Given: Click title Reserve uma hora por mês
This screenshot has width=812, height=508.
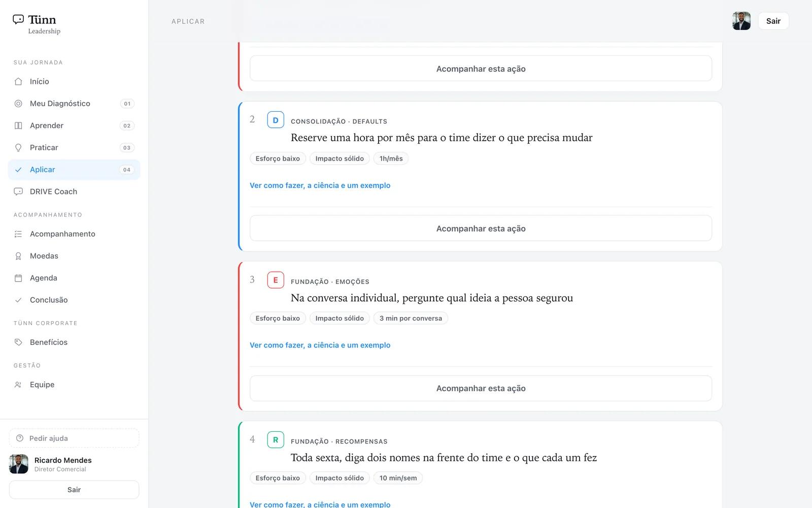Looking at the screenshot, I should pos(442,138).
